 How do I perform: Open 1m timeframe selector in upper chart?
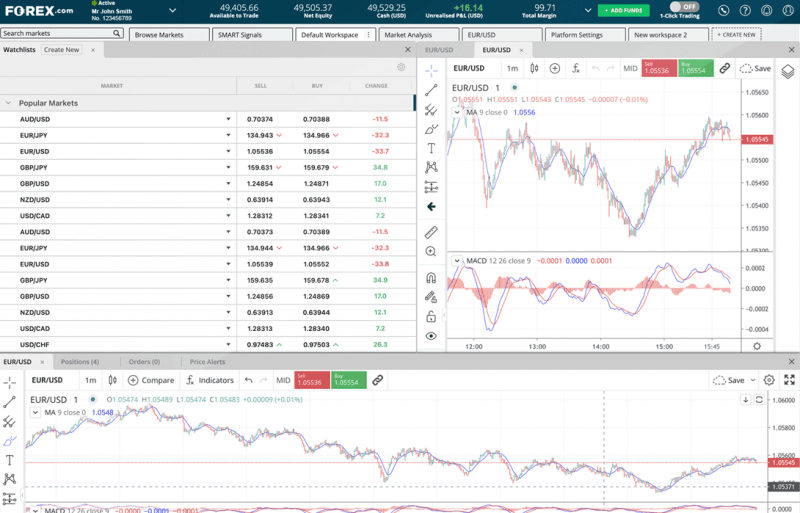tap(512, 68)
